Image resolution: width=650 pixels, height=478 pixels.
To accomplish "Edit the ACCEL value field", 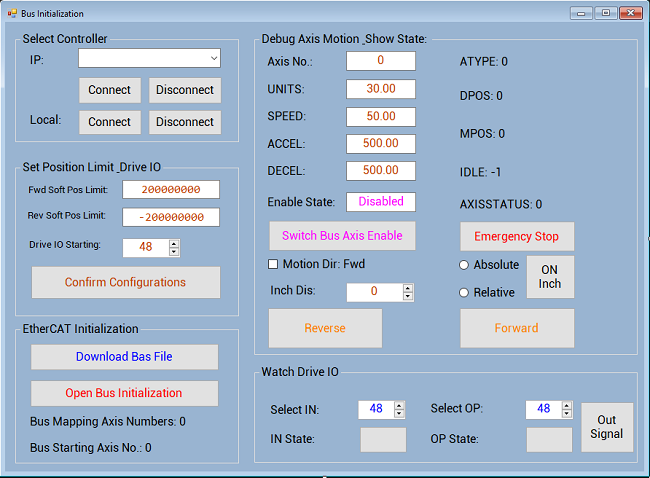I will [x=381, y=143].
